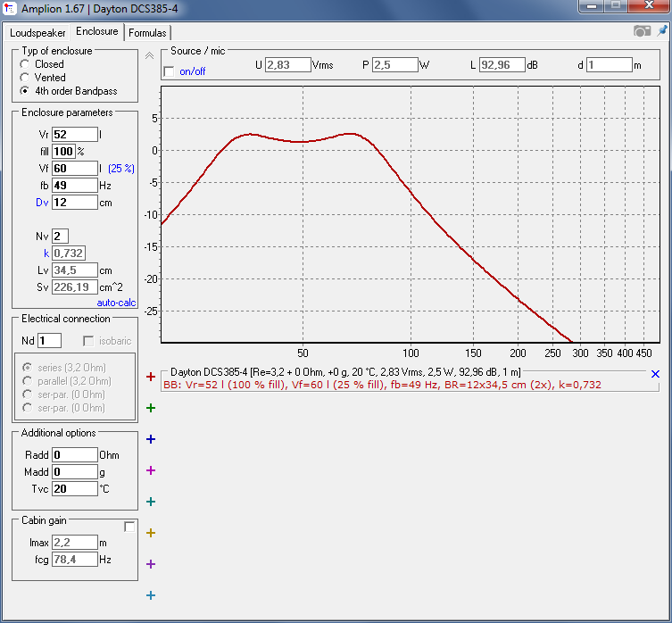This screenshot has width=672, height=623.
Task: Select the Closed enclosure type
Action: click(25, 64)
